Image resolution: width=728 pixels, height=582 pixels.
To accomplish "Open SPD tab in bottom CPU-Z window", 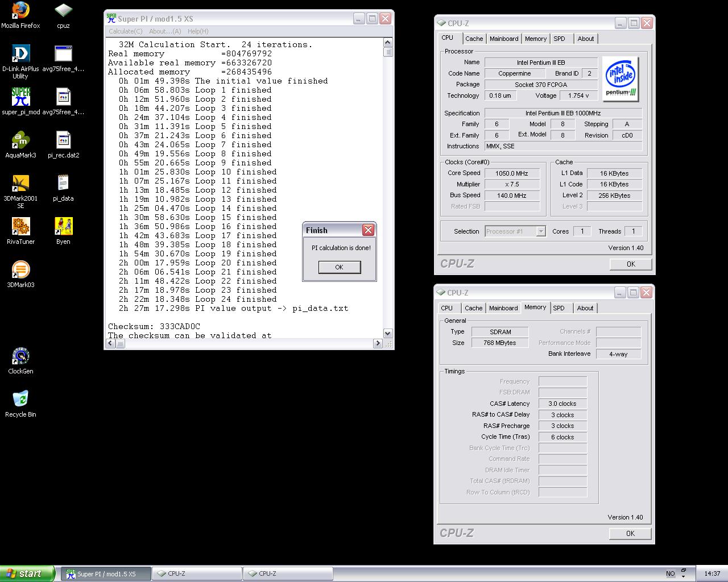I will [559, 308].
